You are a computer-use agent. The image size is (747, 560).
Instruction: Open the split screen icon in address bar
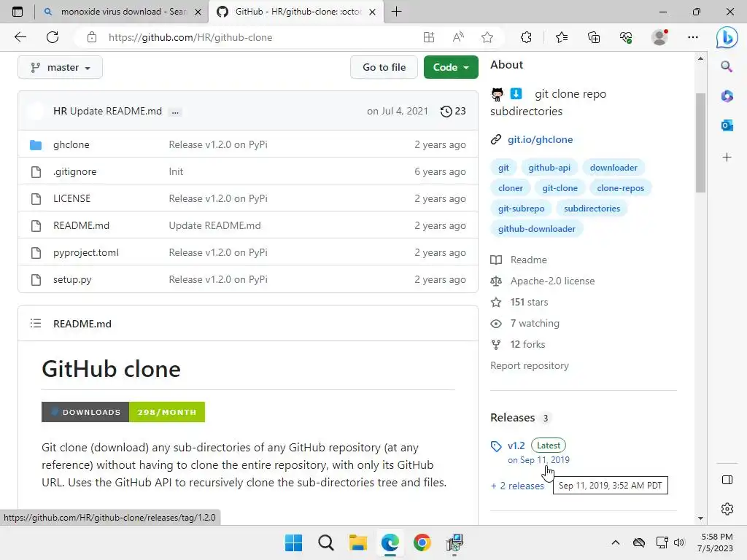[429, 37]
